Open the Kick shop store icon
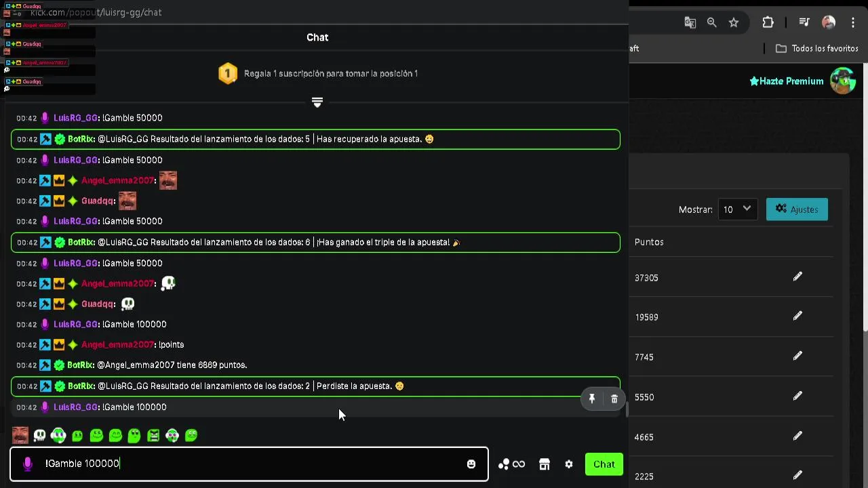 [544, 464]
